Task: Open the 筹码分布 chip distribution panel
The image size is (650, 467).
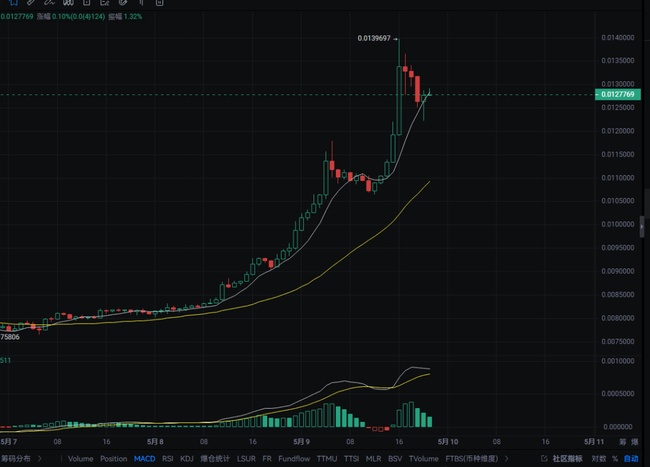Action: click(15, 458)
